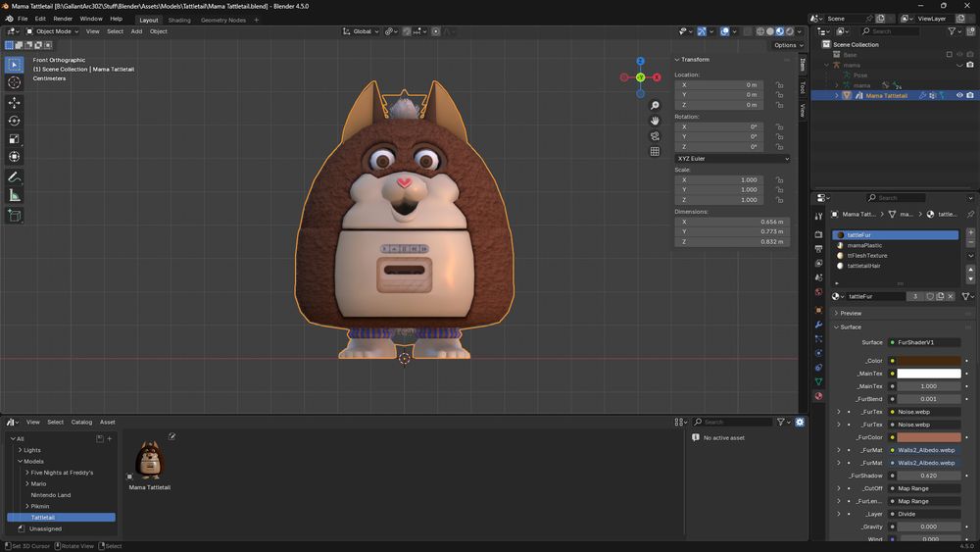The width and height of the screenshot is (980, 552).
Task: Activate the Move tool
Action: pyautogui.click(x=15, y=103)
